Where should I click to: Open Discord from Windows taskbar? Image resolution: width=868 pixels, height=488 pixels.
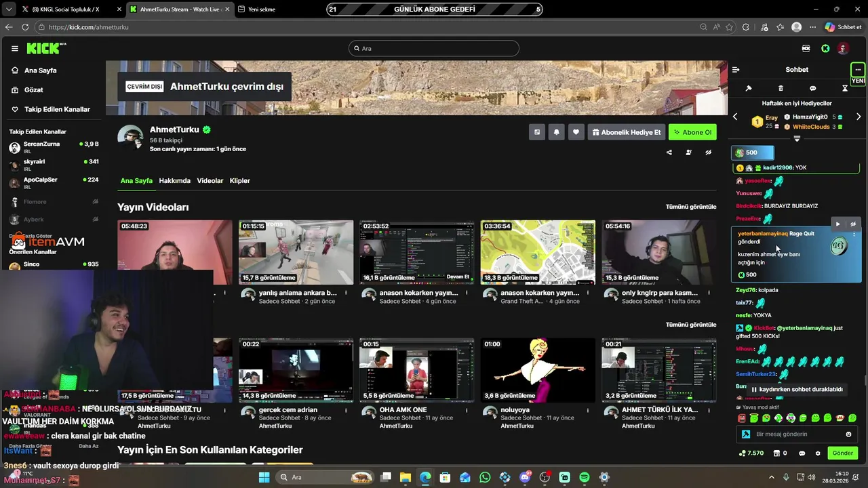pos(525,477)
